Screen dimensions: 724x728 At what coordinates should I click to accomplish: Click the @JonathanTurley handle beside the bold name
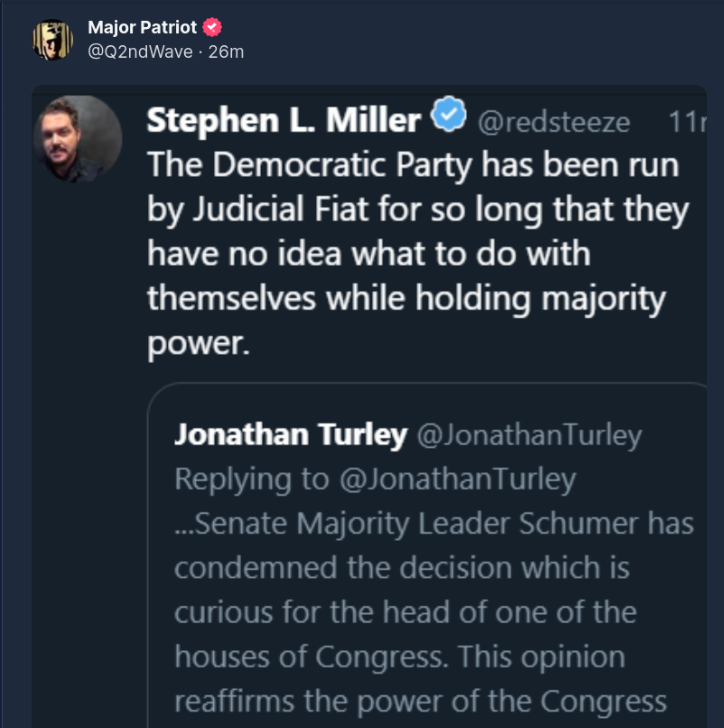tap(529, 435)
